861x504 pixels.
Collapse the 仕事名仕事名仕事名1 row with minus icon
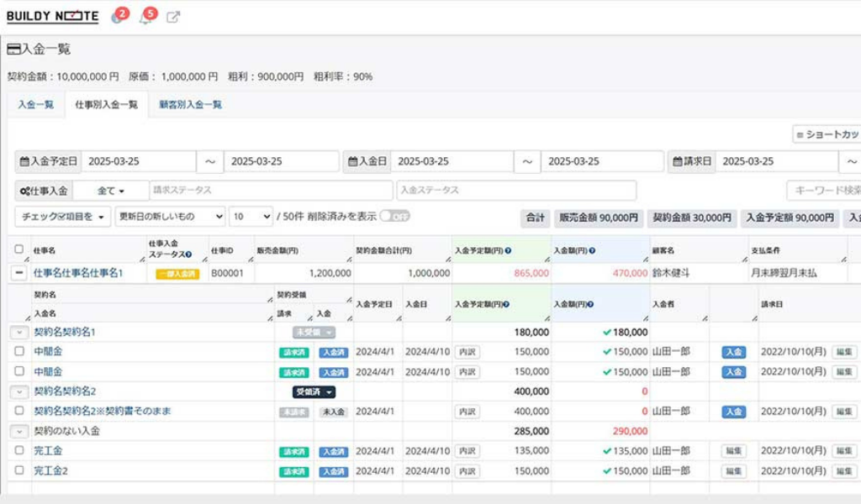point(18,273)
